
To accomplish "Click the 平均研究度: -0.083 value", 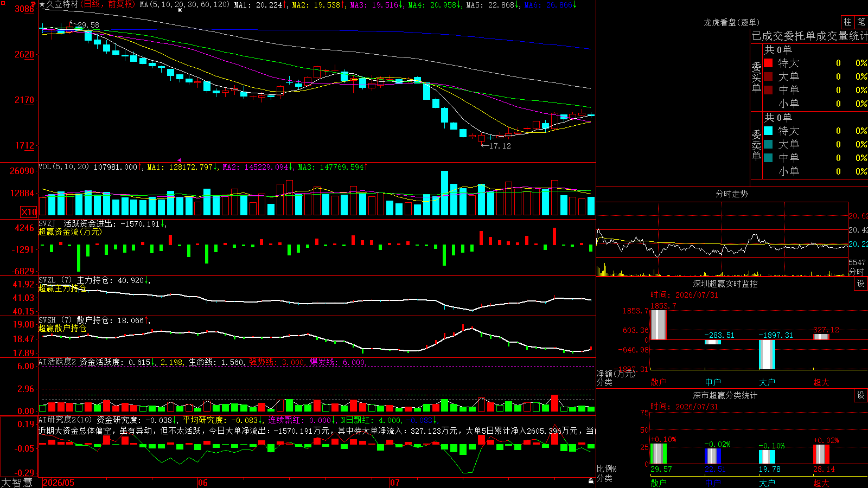I will (x=220, y=420).
